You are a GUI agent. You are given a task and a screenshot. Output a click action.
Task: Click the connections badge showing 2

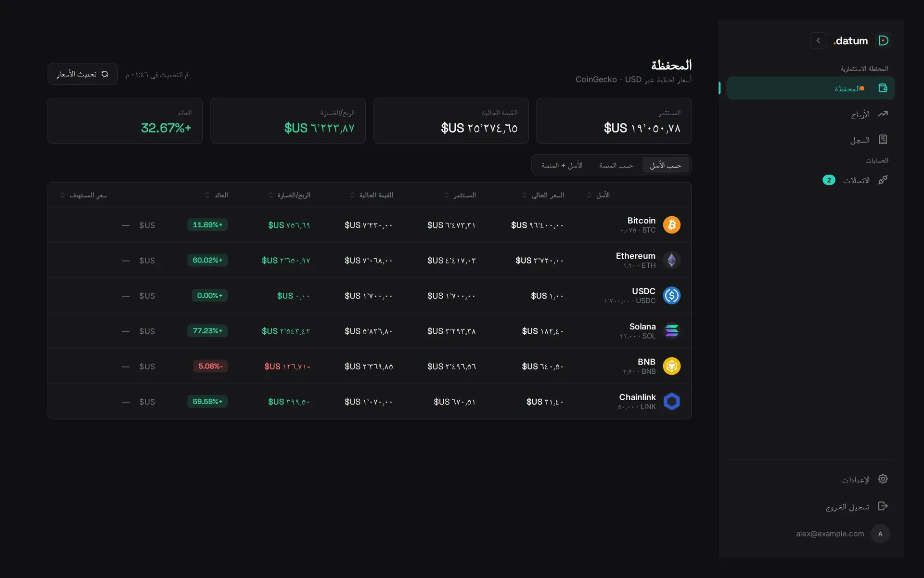pos(829,180)
